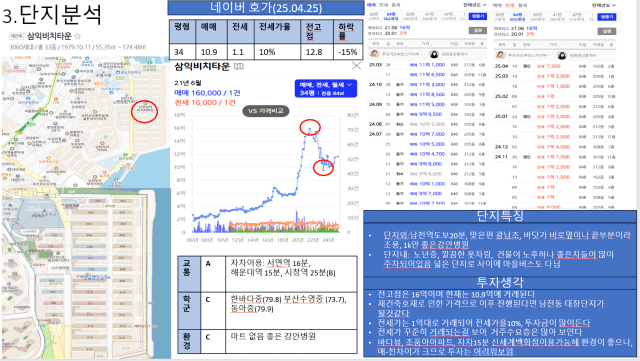The width and height of the screenshot is (640, 361).
Task: Click the first agent avatar in the left list
Action: [x=374, y=54]
